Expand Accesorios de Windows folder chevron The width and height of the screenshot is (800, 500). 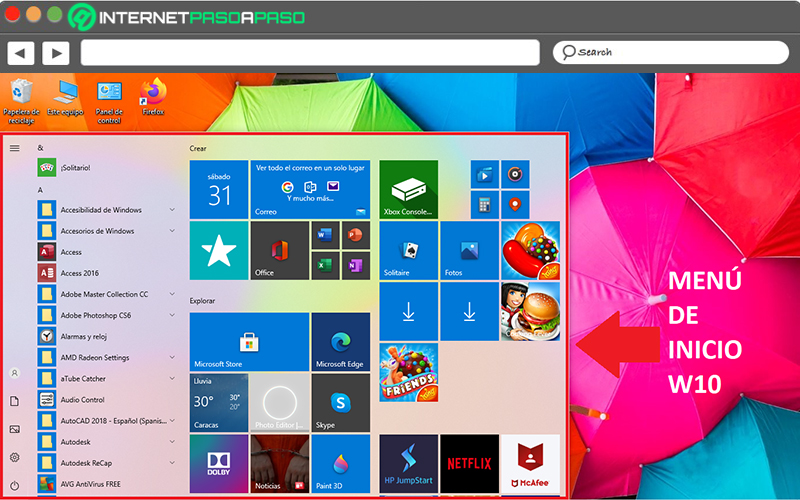pos(172,231)
